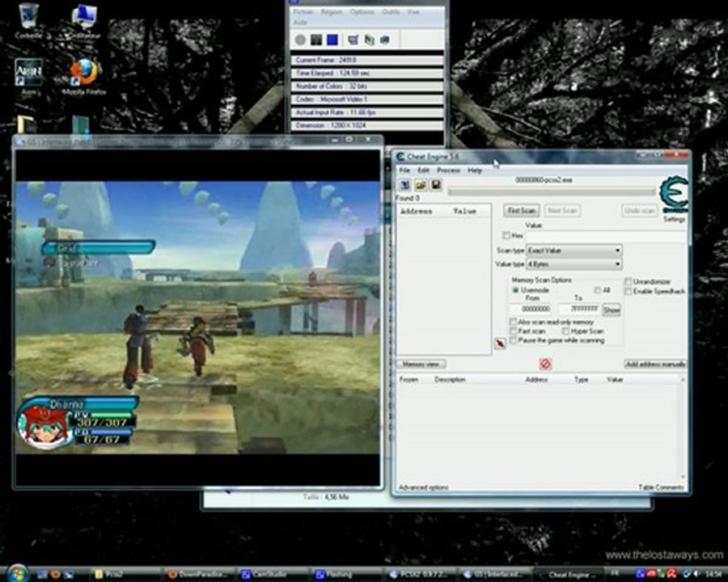728x582 pixels.
Task: Click the Memory view button
Action: [x=421, y=364]
